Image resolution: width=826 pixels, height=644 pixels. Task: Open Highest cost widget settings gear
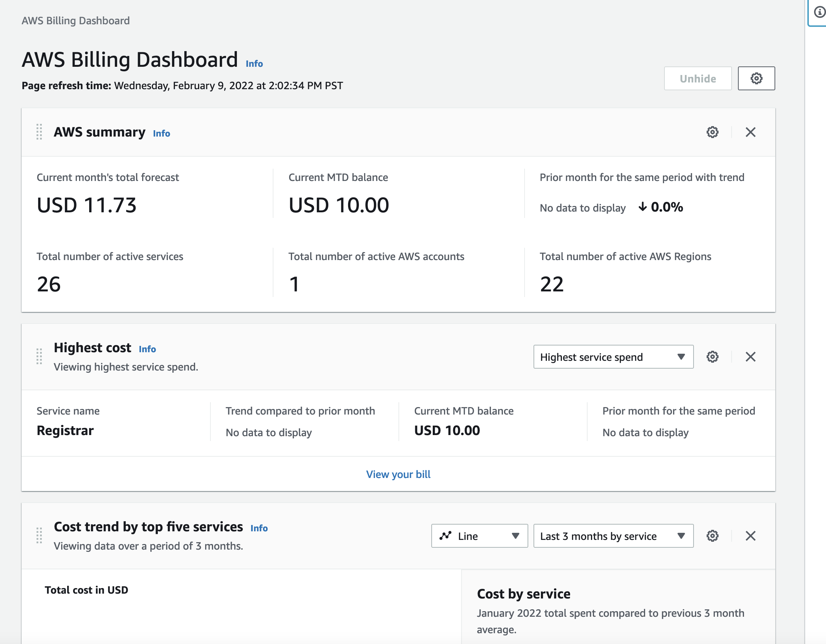tap(712, 357)
